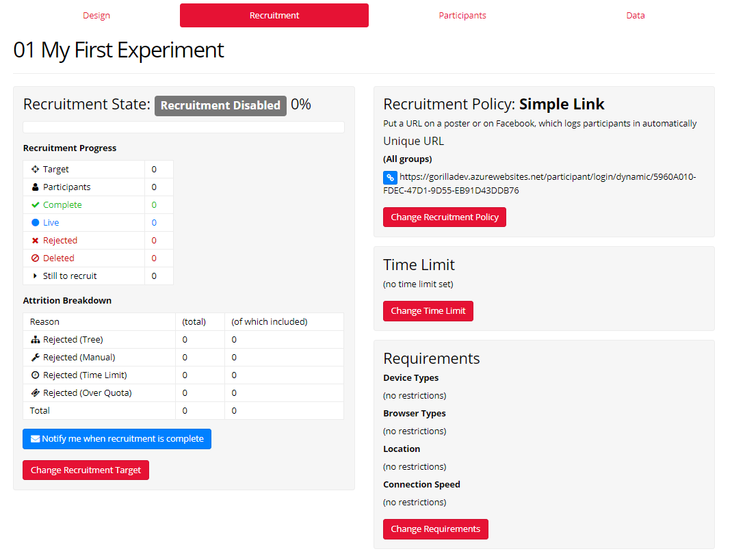Click the recruitment progress bar

tap(183, 127)
